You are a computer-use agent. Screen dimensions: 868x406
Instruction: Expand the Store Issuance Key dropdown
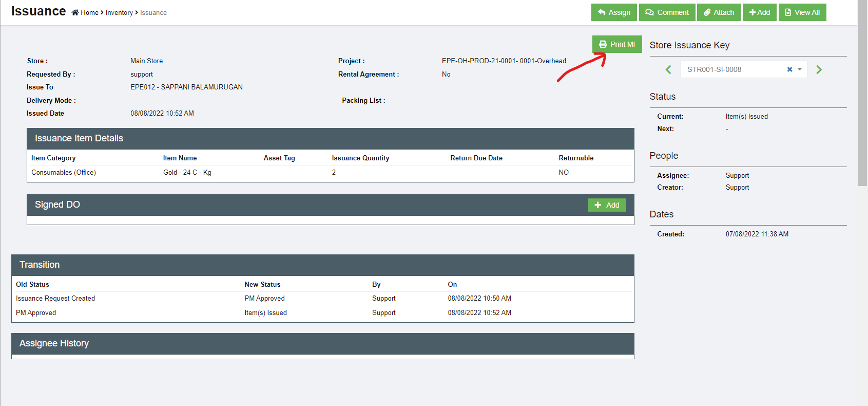(800, 69)
